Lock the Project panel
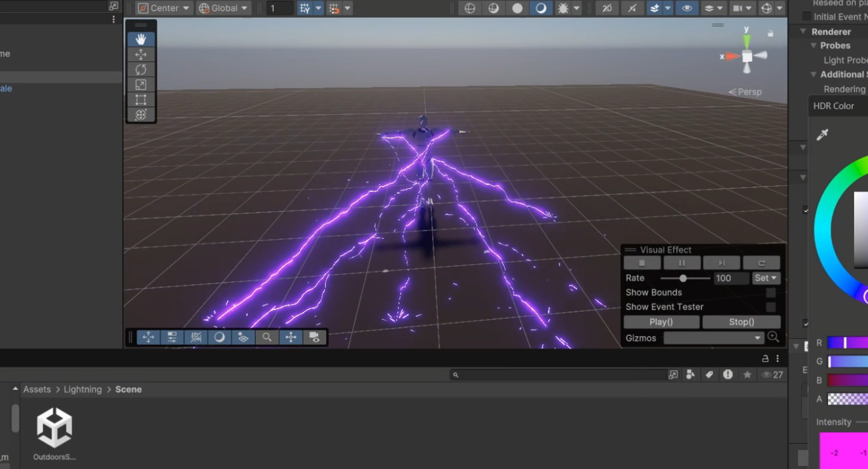This screenshot has height=469, width=868. click(x=765, y=358)
